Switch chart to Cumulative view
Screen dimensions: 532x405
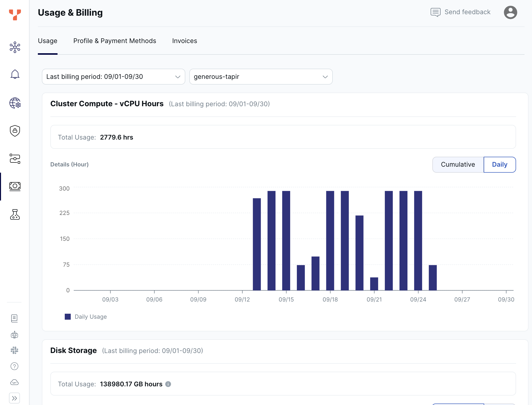(x=458, y=164)
